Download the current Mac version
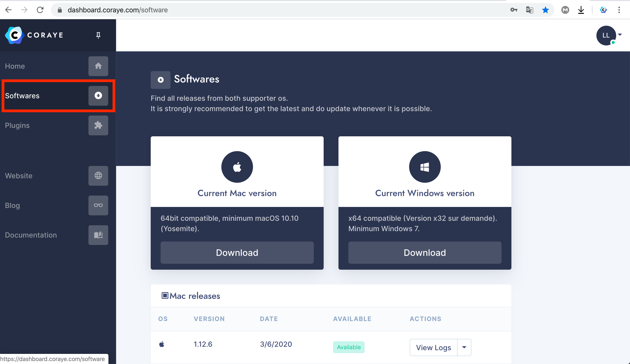 [x=237, y=253]
